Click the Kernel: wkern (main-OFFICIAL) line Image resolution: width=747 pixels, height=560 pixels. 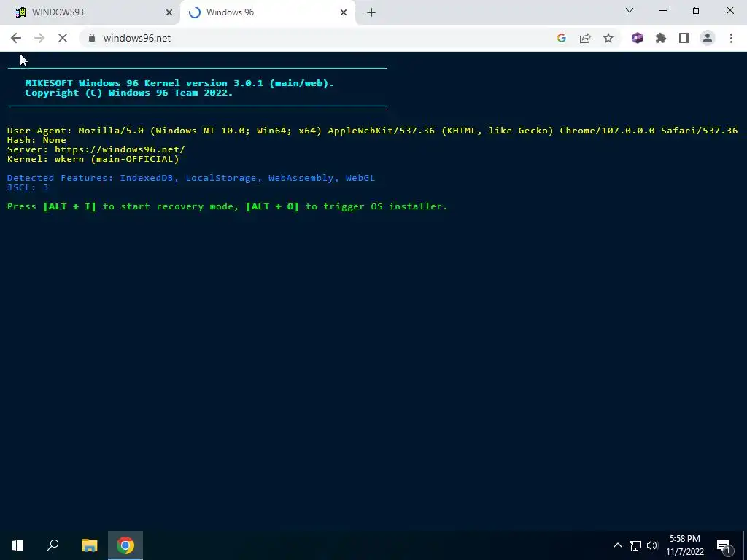click(x=93, y=158)
